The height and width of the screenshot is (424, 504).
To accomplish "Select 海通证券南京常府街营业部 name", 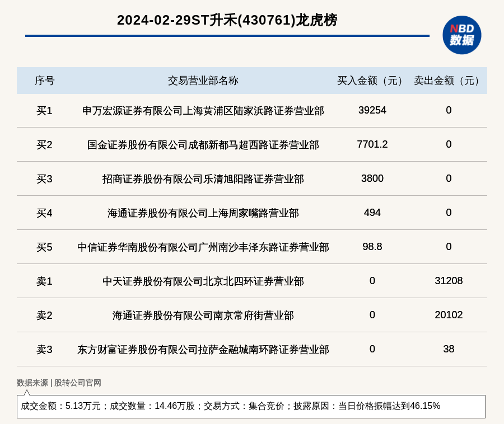I will (x=203, y=315).
